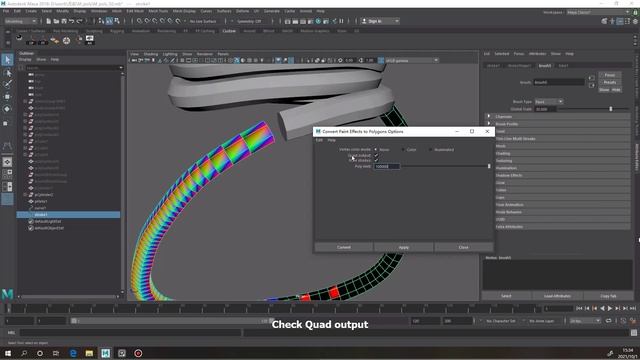Click the first Custom shelf icon
The image size is (640, 360).
19,38
